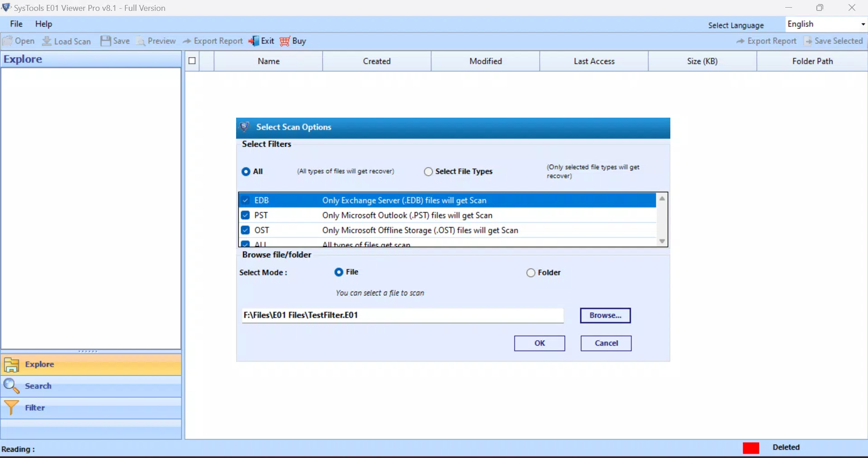
Task: Sort by the Created column header
Action: (x=377, y=61)
